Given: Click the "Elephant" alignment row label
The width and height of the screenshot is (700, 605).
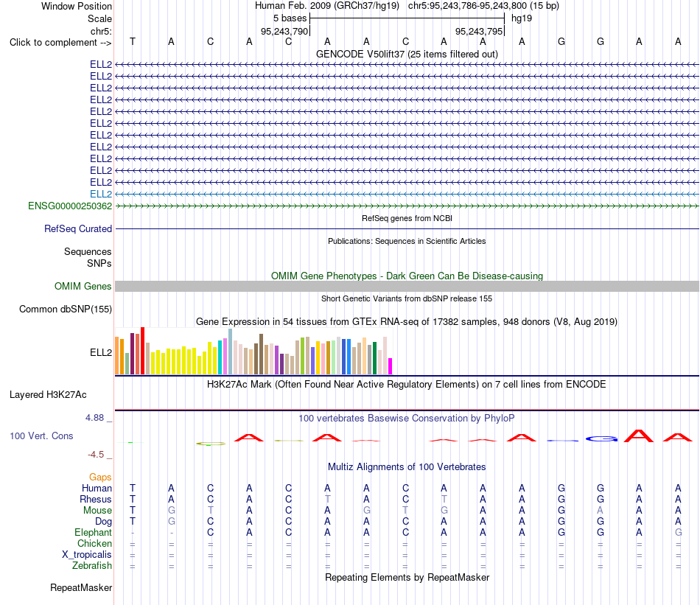Looking at the screenshot, I should [93, 532].
